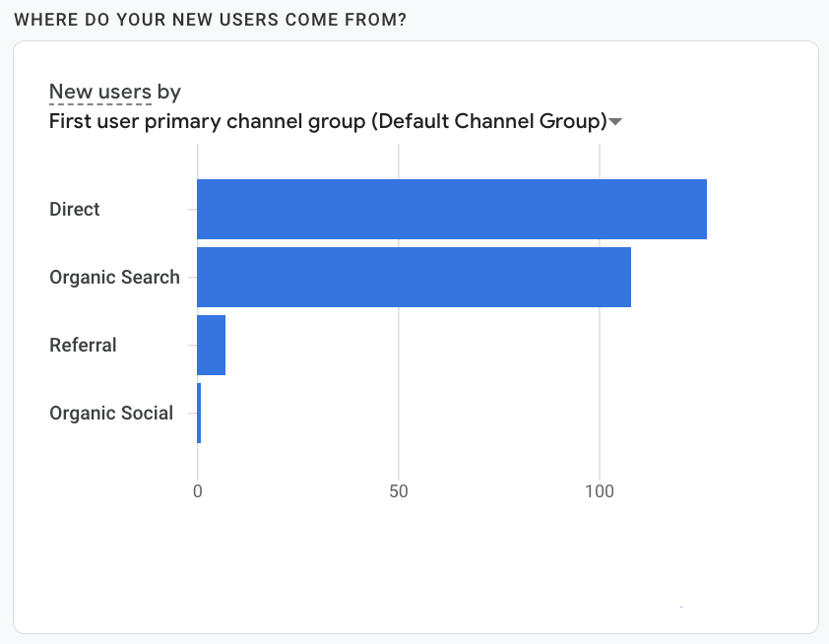
Task: Click the 50 axis value
Action: pos(398,490)
